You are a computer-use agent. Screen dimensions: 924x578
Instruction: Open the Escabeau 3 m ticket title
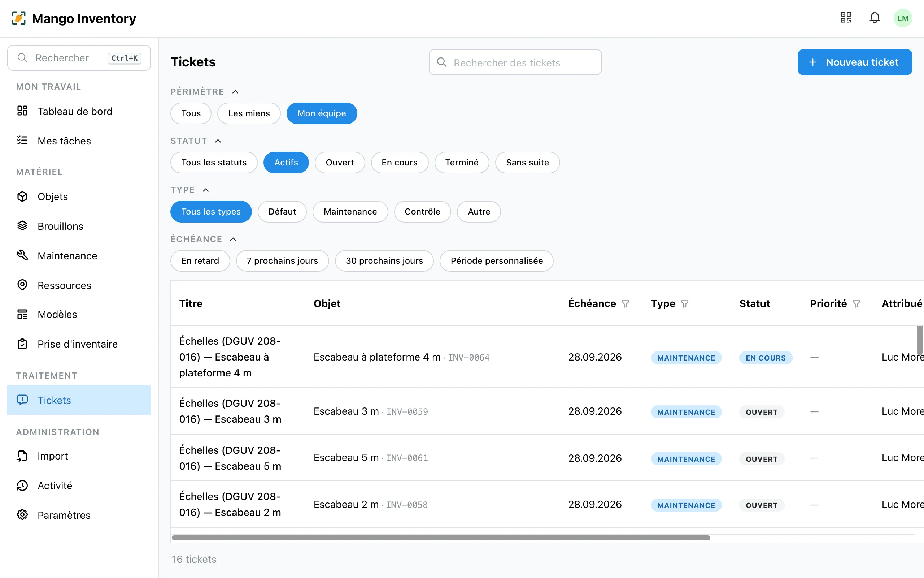coord(230,411)
